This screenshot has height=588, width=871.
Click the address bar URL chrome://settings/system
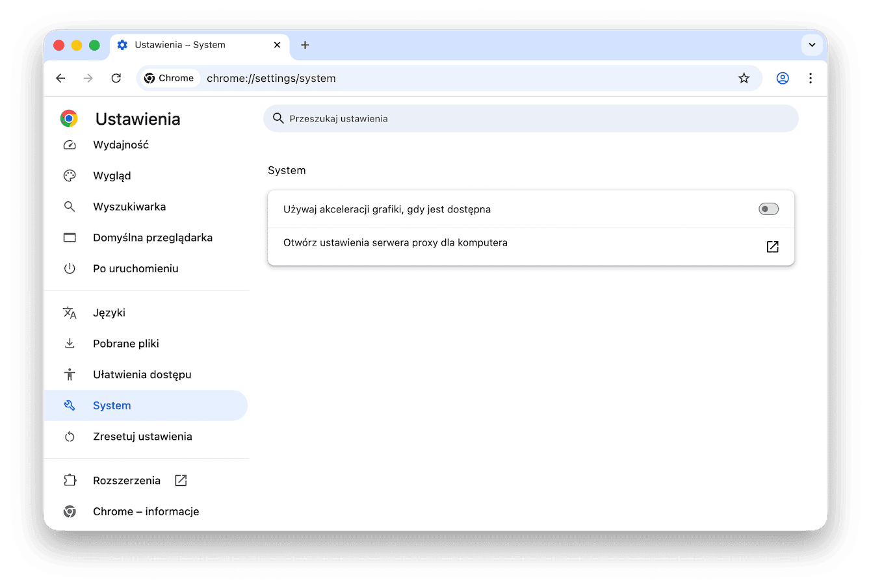pos(271,78)
